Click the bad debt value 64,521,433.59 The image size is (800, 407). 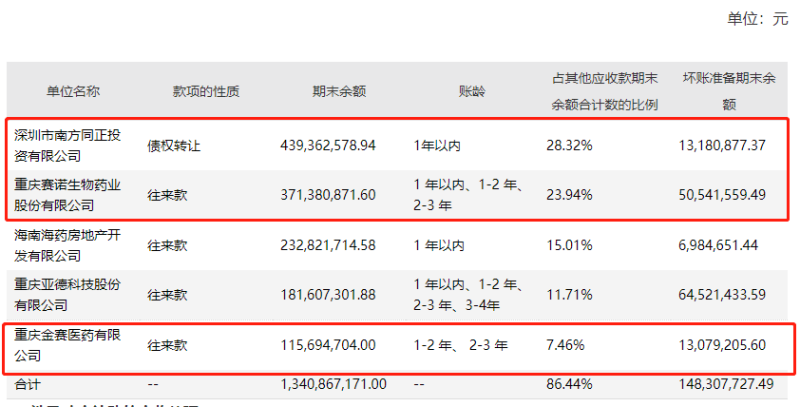click(722, 295)
